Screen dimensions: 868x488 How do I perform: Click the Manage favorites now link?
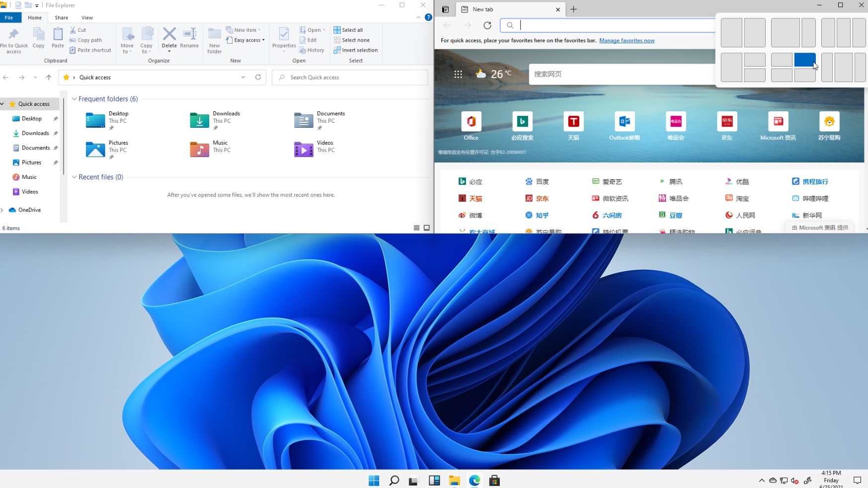coord(627,41)
